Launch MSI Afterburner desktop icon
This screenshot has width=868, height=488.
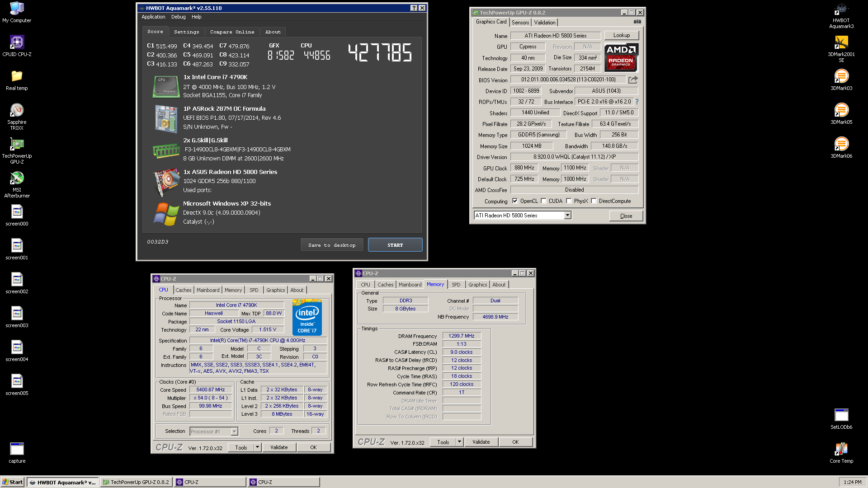click(x=17, y=184)
